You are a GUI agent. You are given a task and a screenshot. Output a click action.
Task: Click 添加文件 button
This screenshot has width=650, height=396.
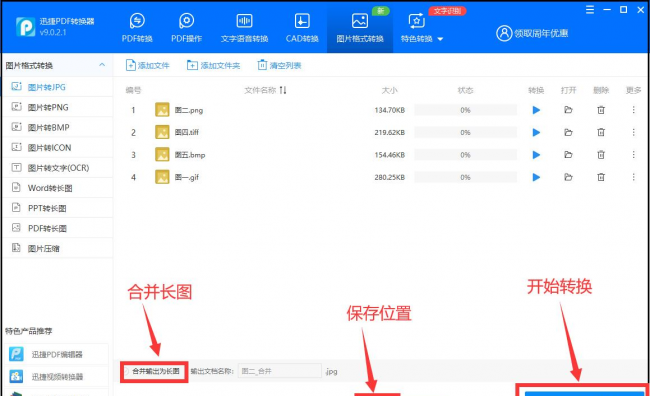point(148,65)
